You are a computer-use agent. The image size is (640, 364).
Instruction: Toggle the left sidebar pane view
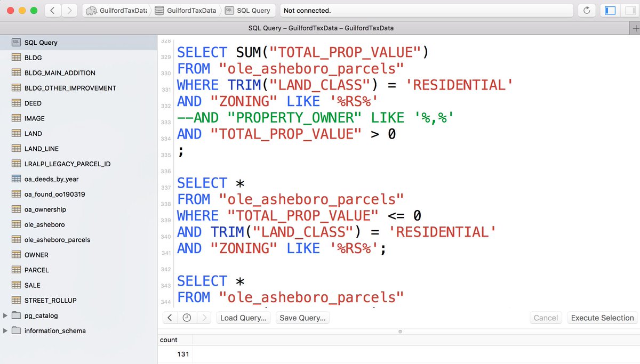tap(611, 10)
